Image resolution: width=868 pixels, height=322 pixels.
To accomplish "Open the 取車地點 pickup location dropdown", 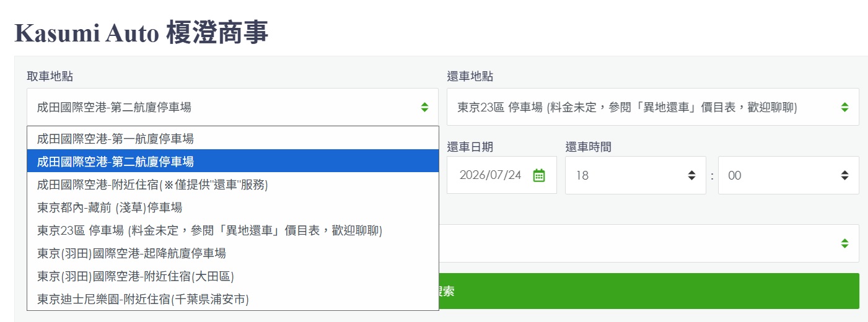I will pyautogui.click(x=232, y=107).
